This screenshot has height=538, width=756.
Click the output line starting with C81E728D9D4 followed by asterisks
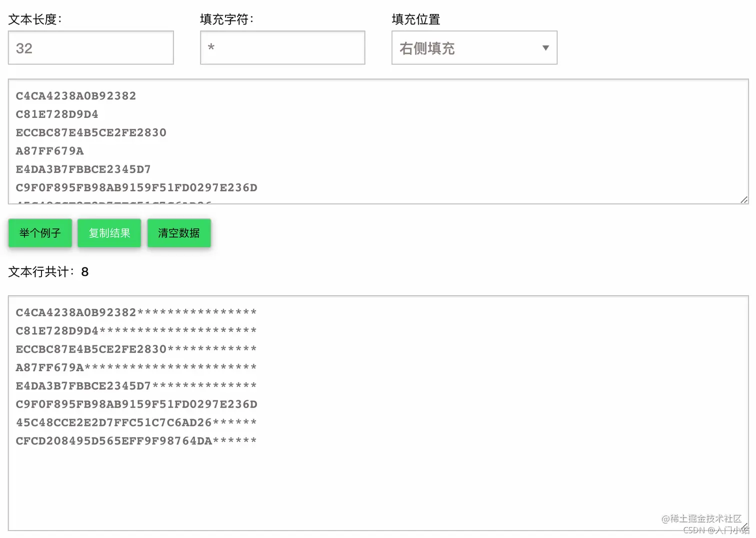coord(136,331)
